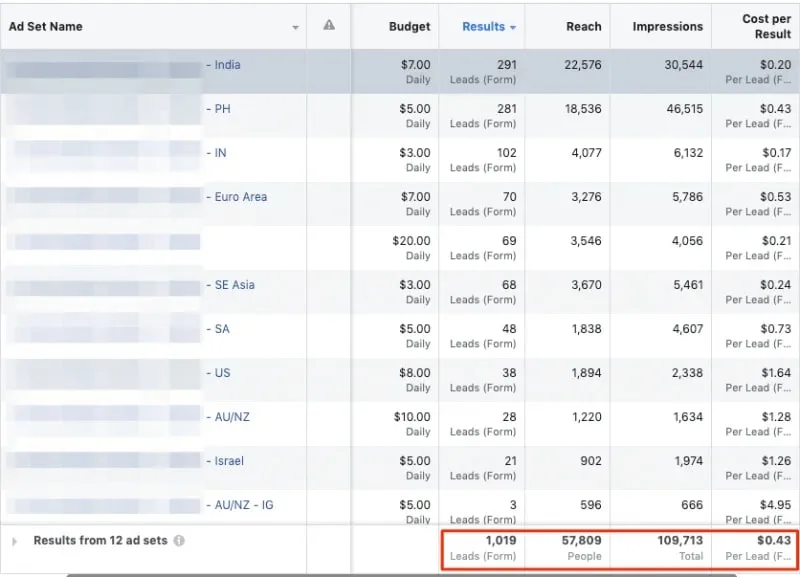Select the 6,132 impressions for IN

point(688,153)
